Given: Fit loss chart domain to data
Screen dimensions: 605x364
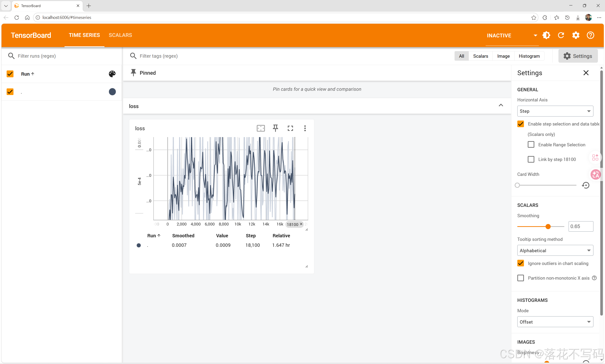Looking at the screenshot, I should click(x=261, y=128).
